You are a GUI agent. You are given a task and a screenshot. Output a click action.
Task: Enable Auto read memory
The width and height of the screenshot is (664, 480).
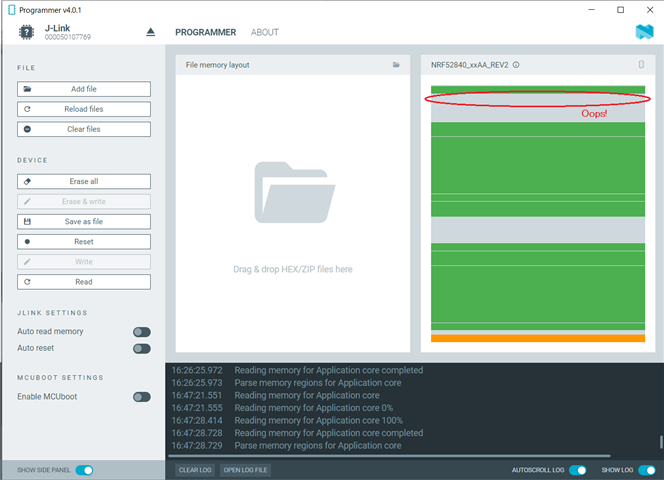tap(142, 332)
